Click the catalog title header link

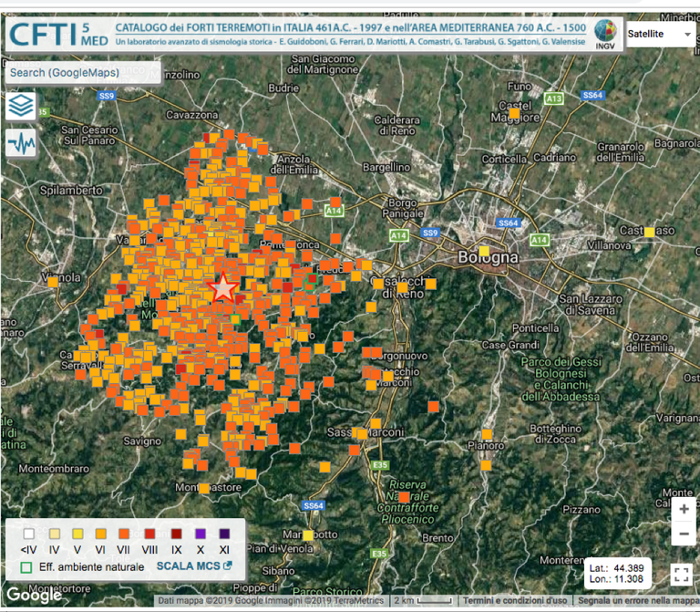[350, 27]
